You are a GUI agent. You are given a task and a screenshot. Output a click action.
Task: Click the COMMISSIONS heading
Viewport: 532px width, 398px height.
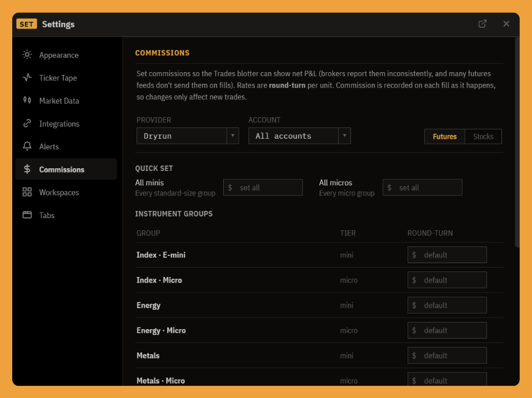162,53
